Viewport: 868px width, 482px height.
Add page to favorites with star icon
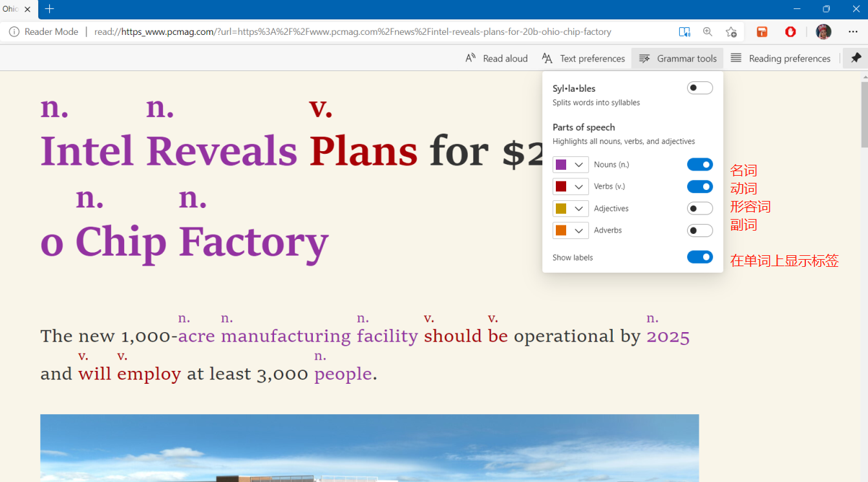click(x=731, y=32)
